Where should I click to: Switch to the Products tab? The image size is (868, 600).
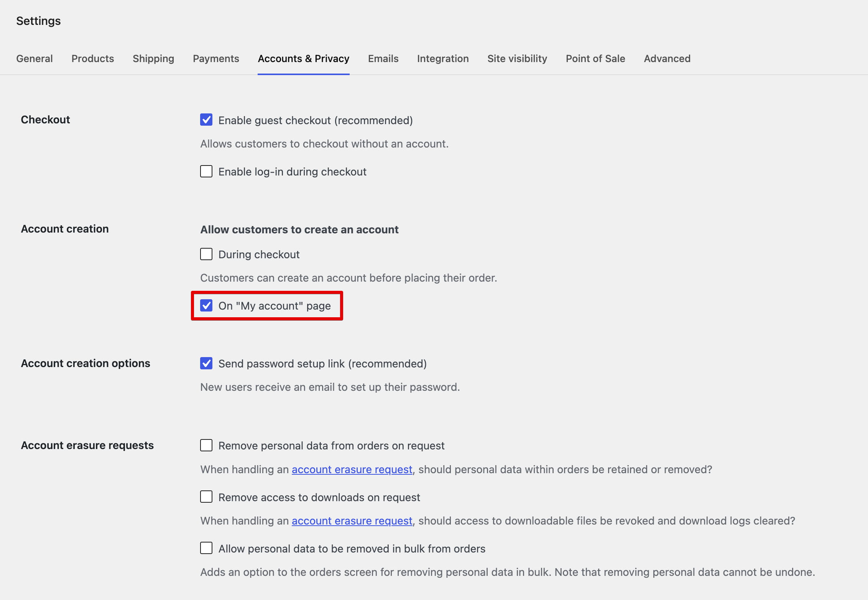pyautogui.click(x=93, y=59)
